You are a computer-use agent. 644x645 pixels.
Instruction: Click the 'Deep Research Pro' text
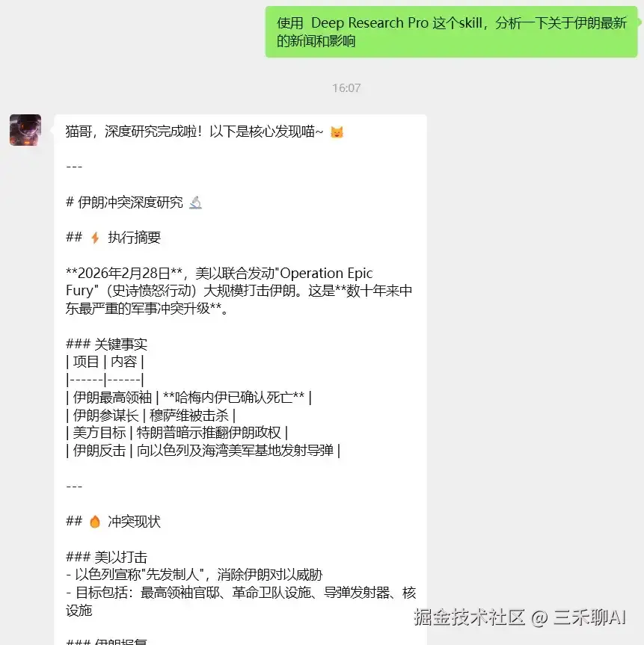pos(369,23)
